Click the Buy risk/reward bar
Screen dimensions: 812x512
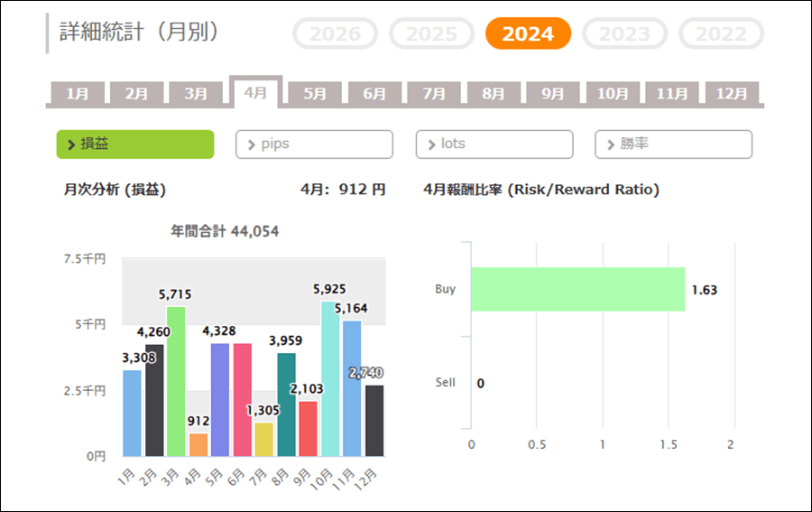[x=577, y=290]
